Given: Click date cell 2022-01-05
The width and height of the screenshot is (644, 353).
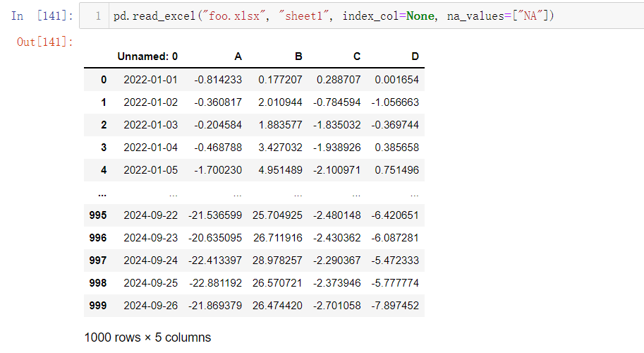Looking at the screenshot, I should coord(151,170).
